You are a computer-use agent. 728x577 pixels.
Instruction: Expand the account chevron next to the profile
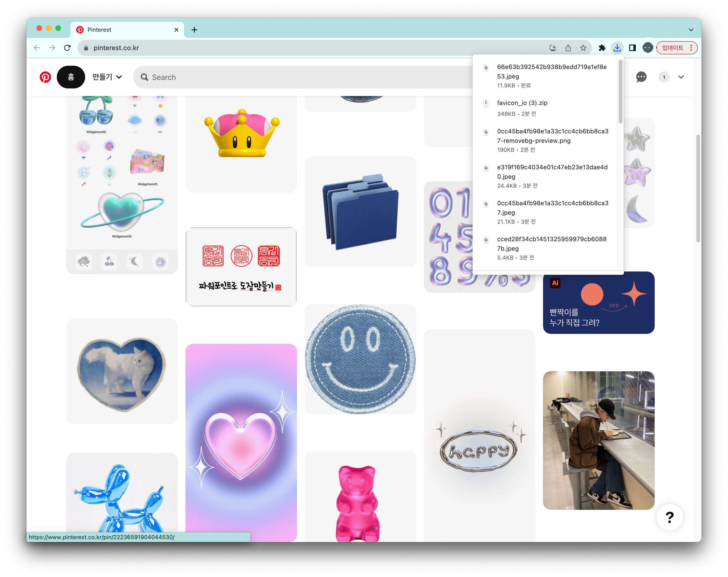coord(681,77)
